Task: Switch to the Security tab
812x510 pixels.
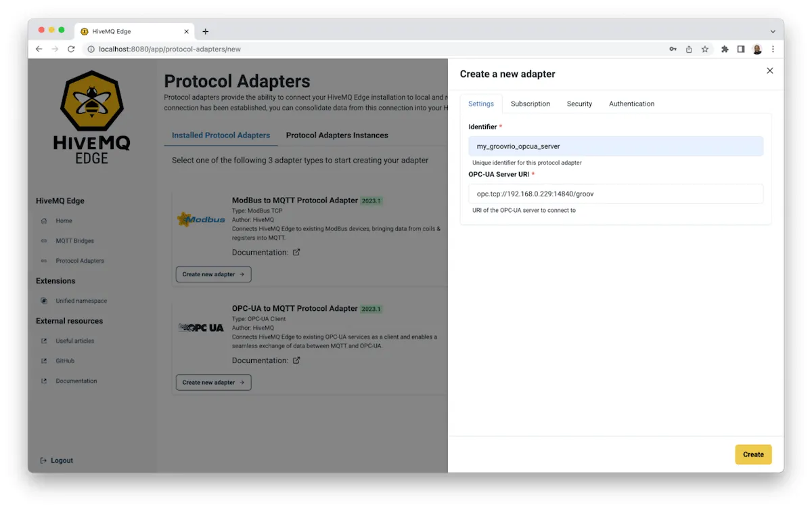Action: [x=579, y=104]
